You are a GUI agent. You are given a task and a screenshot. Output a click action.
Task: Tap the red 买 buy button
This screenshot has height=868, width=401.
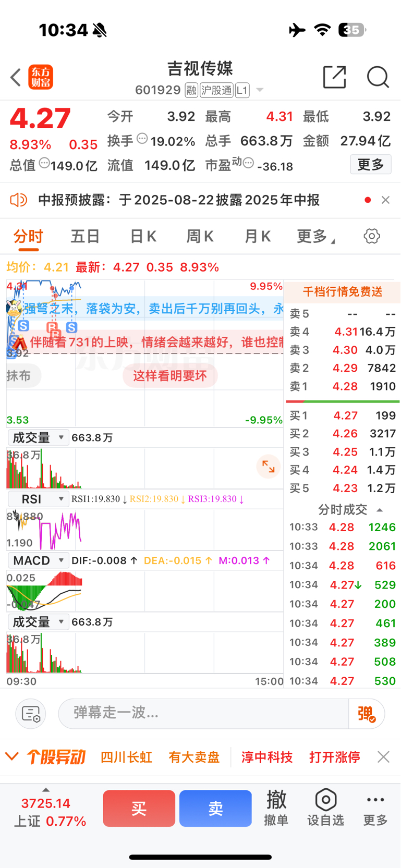(139, 808)
